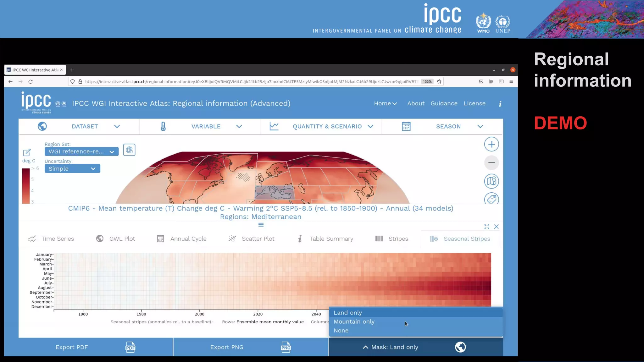Click Export PDF button
Screen dimensions: 644x362
click(x=96, y=347)
